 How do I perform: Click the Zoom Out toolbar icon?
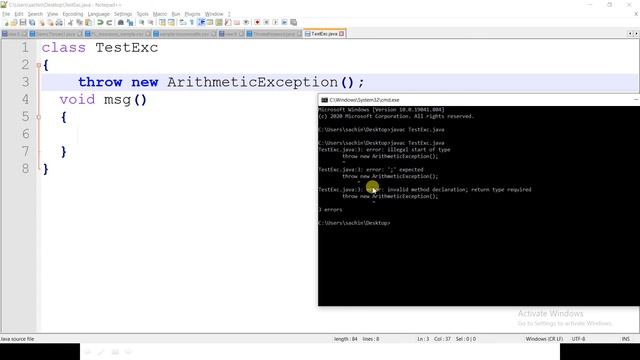coord(151,22)
